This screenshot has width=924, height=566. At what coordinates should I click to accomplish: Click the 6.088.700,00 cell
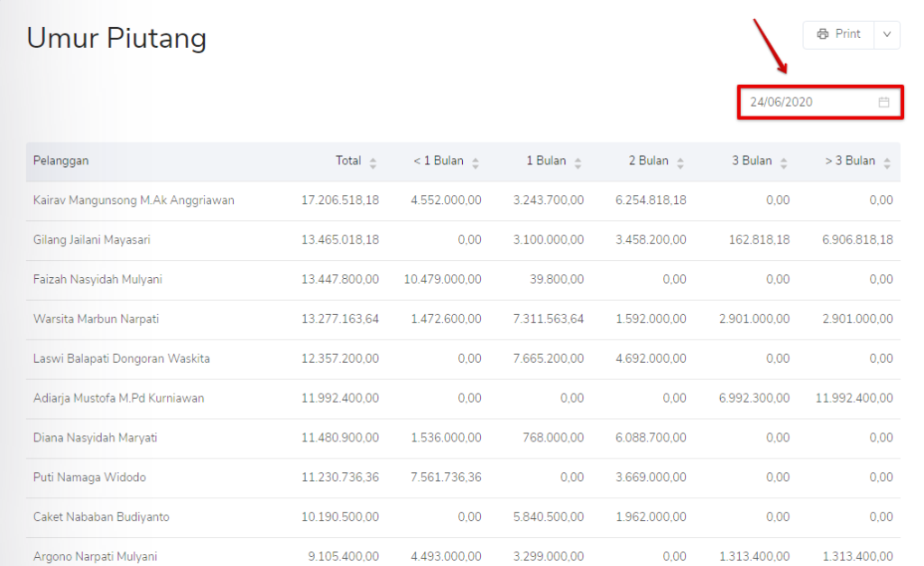651,438
